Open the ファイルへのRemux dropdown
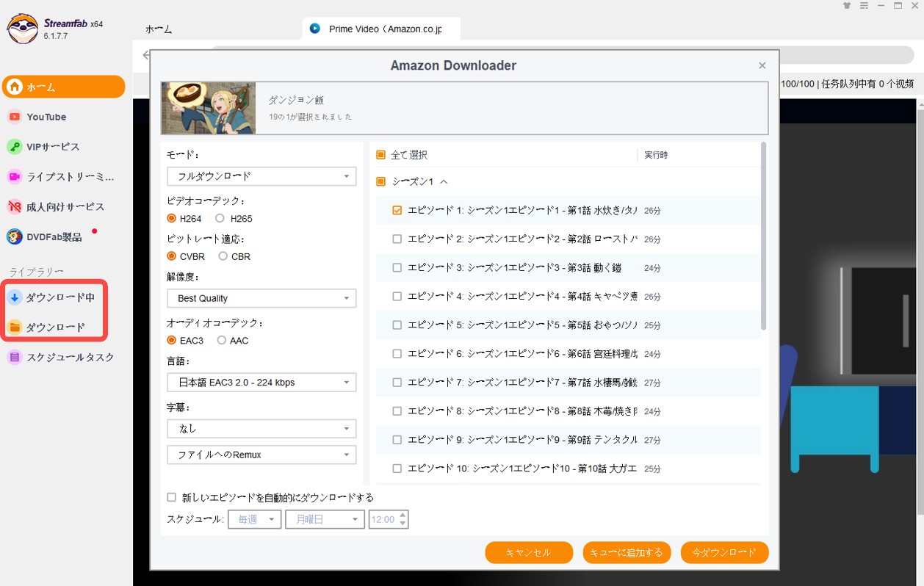Viewport: 924px width, 586px height. (261, 455)
